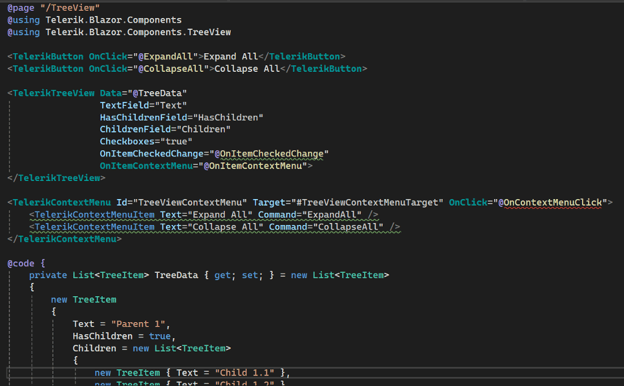
Task: Select the "HasChildren" attribute value string
Action: click(x=228, y=118)
